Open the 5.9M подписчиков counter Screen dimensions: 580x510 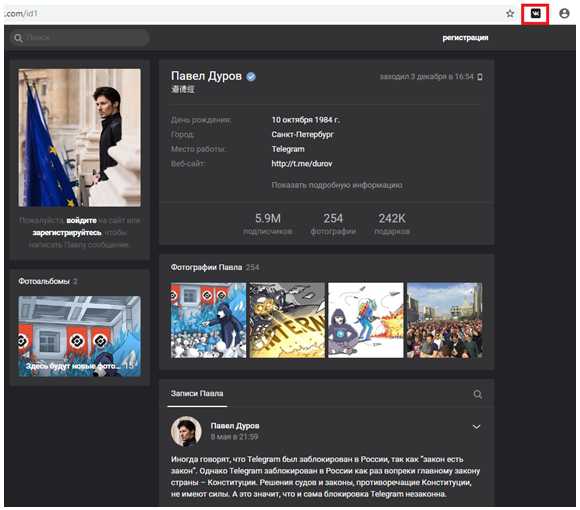pyautogui.click(x=268, y=224)
